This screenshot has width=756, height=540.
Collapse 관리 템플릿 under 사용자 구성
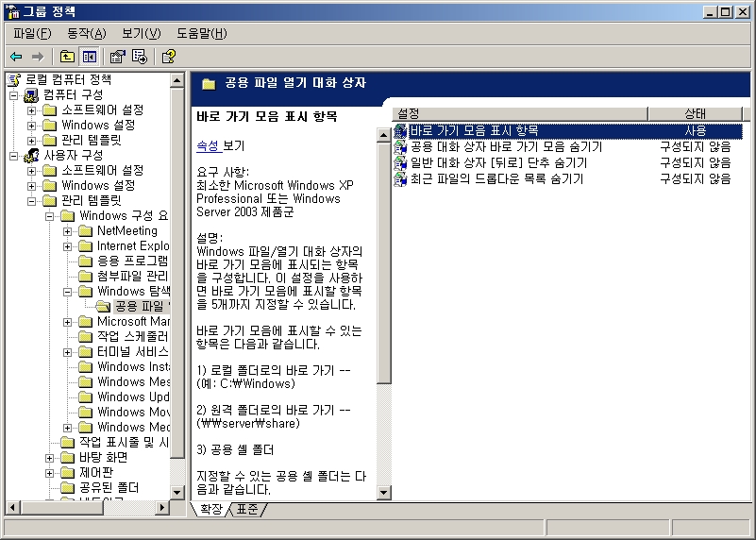pyautogui.click(x=32, y=201)
